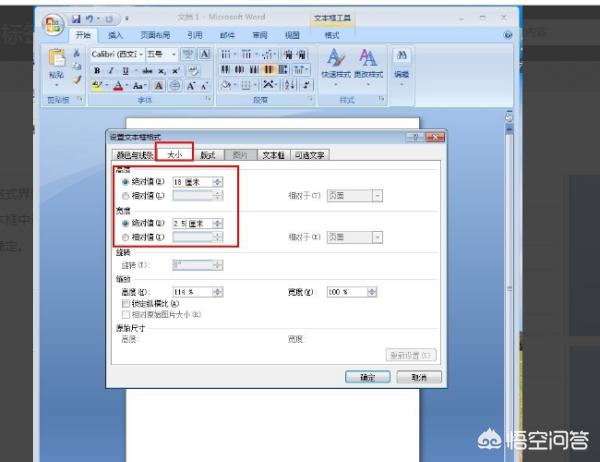Viewport: 600px width, 462px height.
Task: Apply strikethrough (abc) formatting
Action: point(147,70)
